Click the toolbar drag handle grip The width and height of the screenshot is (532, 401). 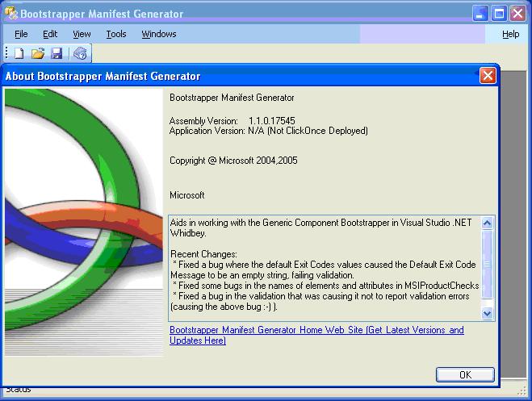6,53
